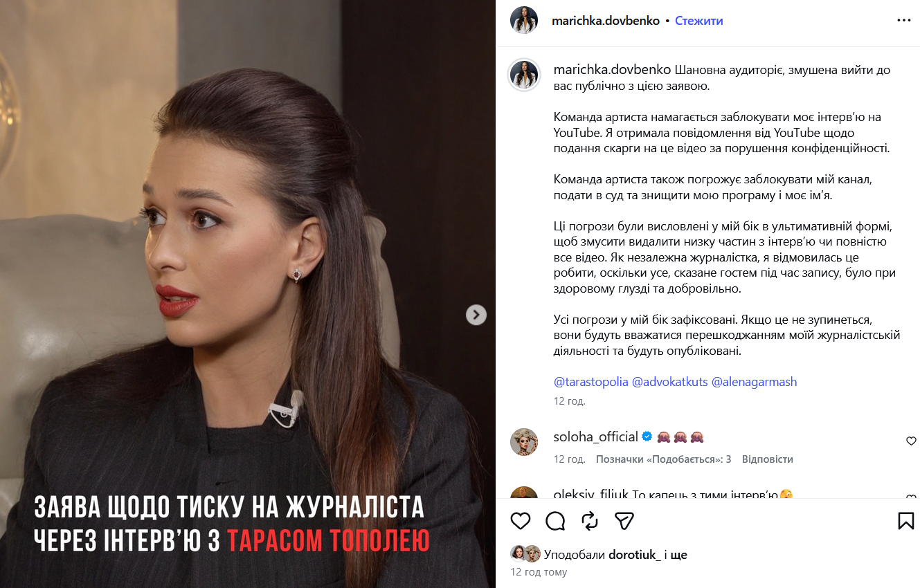Viewport: 920px width, 588px height.
Task: Open @alenagarmash mention
Action: point(755,382)
